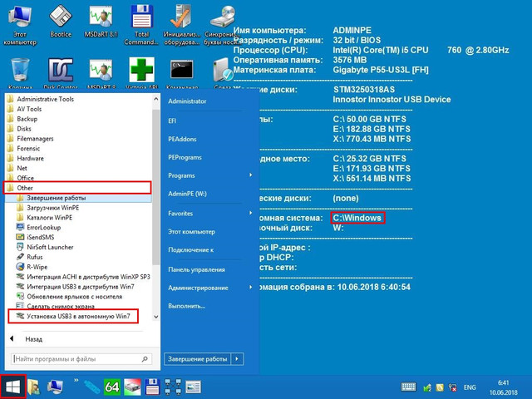Click the yellow tray icon

(x=440, y=387)
